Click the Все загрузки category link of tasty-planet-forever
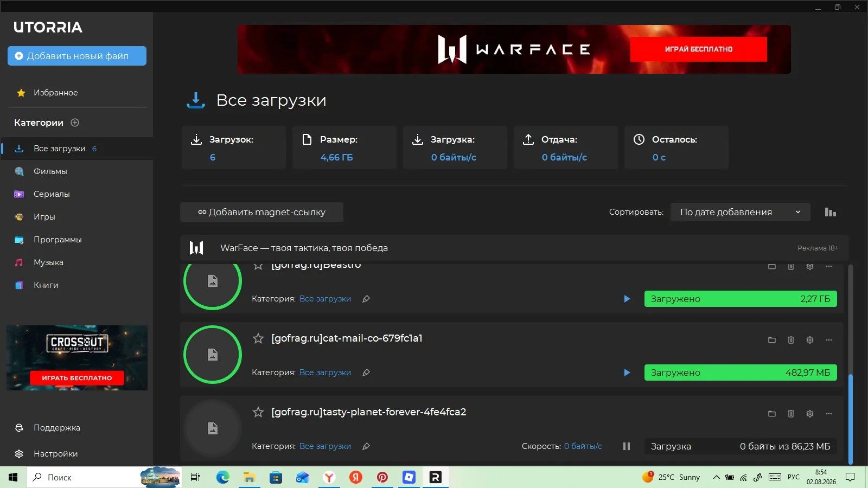868x488 pixels. pos(325,446)
